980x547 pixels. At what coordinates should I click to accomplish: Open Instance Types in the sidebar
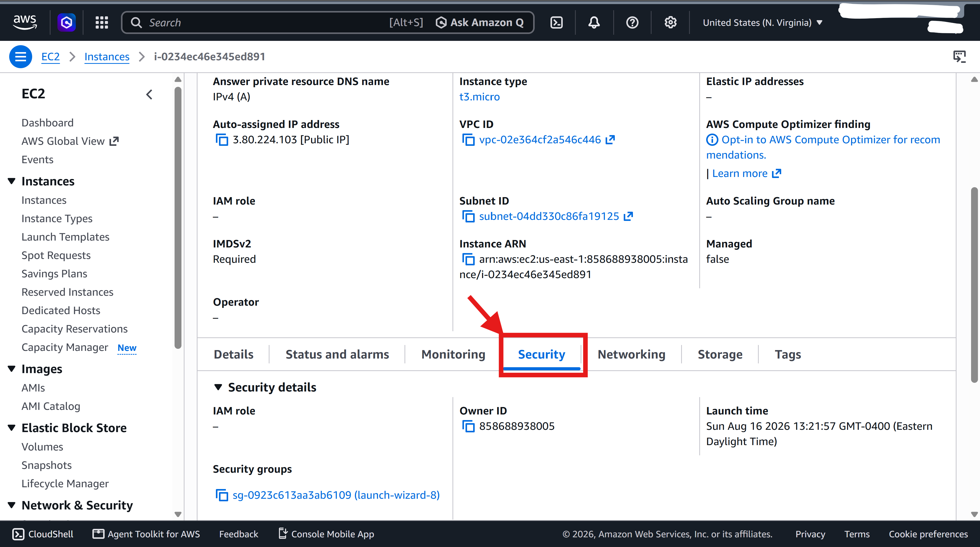pyautogui.click(x=57, y=219)
